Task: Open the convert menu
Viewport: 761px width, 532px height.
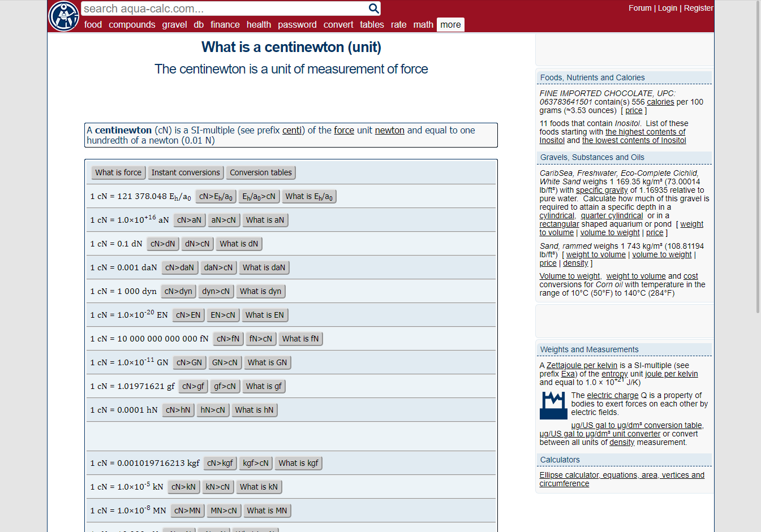Action: click(x=338, y=25)
